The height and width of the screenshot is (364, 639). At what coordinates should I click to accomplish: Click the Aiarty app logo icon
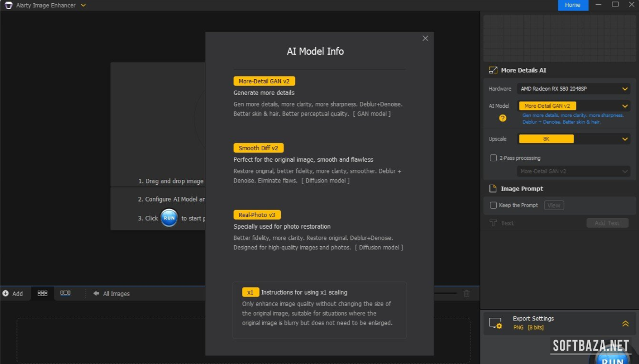(8, 5)
